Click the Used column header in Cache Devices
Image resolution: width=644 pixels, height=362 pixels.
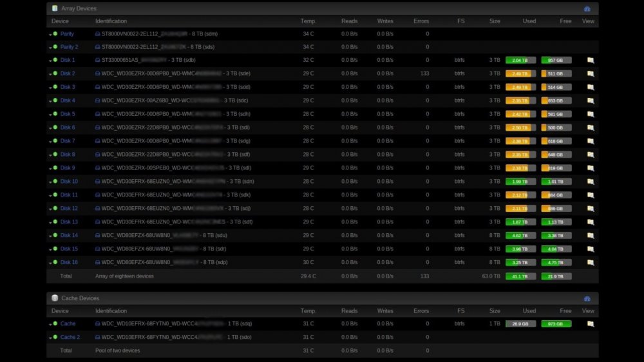point(529,311)
